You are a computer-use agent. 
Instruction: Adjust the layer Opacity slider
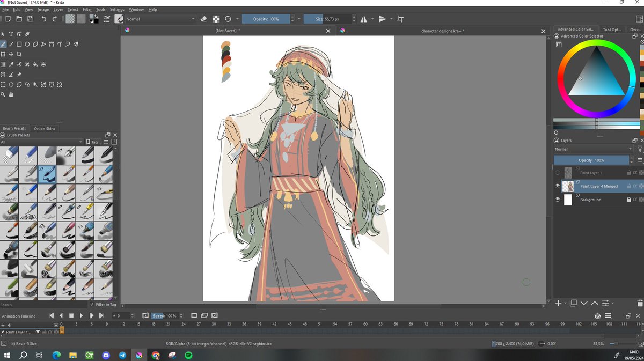click(x=591, y=160)
